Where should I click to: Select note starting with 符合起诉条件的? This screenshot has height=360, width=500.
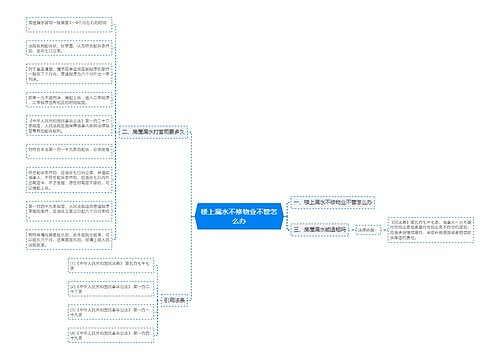(x=69, y=180)
